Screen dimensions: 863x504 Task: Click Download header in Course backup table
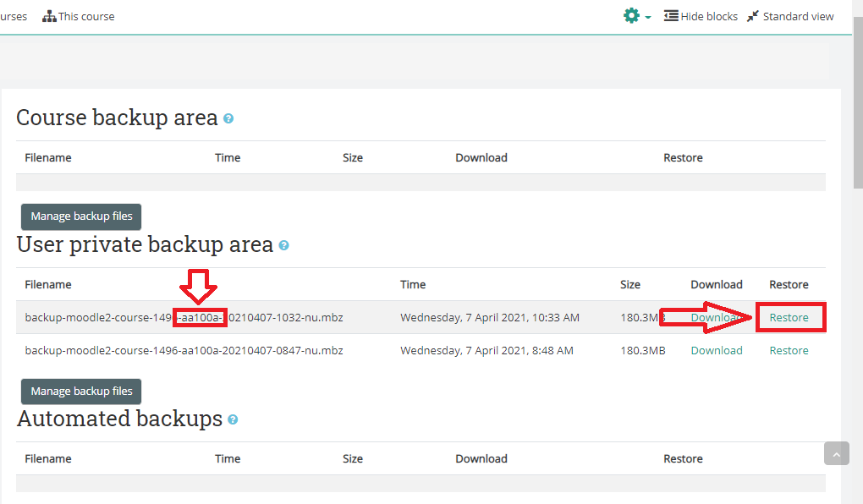click(481, 158)
